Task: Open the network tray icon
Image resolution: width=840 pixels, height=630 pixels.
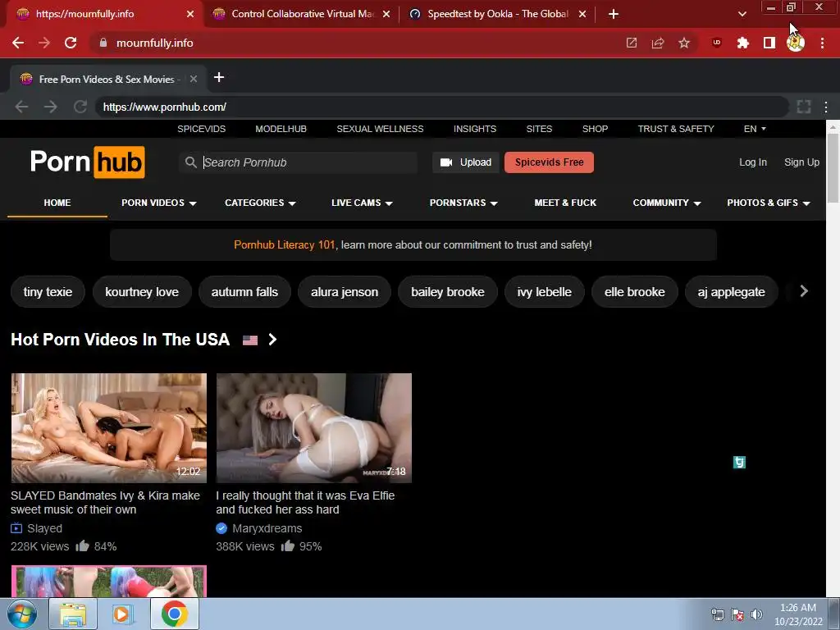Action: [x=717, y=614]
